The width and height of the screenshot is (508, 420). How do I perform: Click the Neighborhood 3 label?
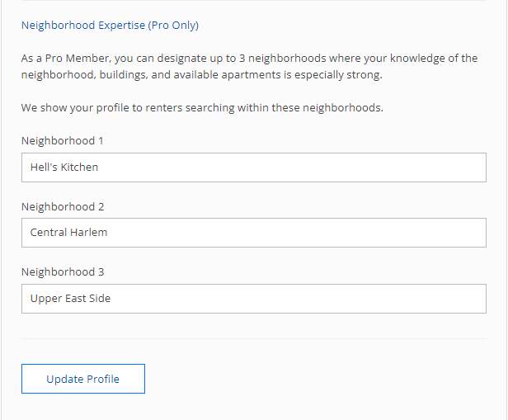tap(63, 272)
